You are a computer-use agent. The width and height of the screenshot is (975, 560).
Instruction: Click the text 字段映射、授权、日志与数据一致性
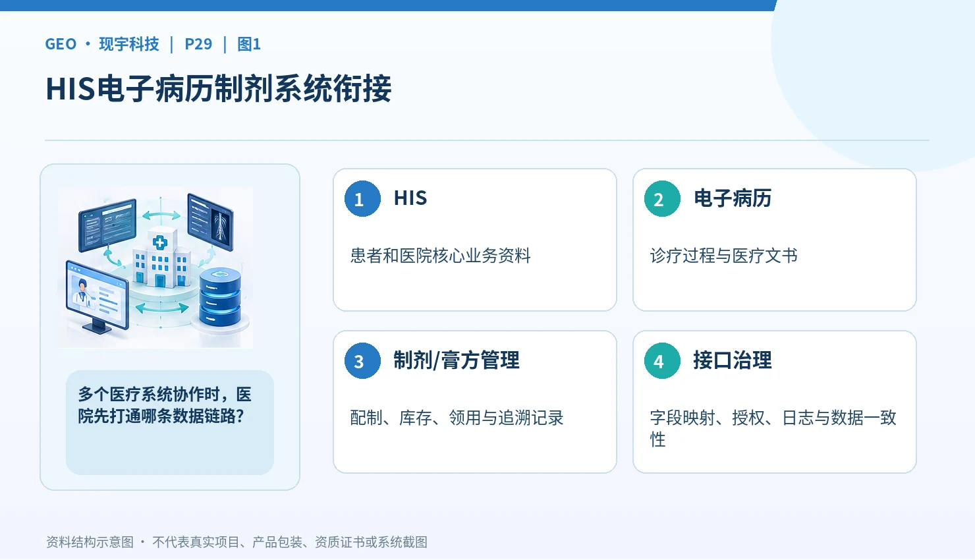773,428
